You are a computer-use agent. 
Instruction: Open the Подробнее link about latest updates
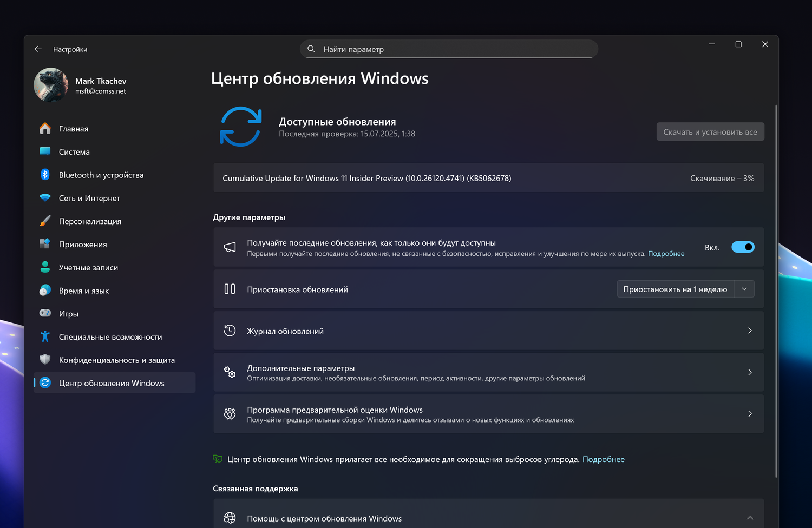tap(666, 254)
